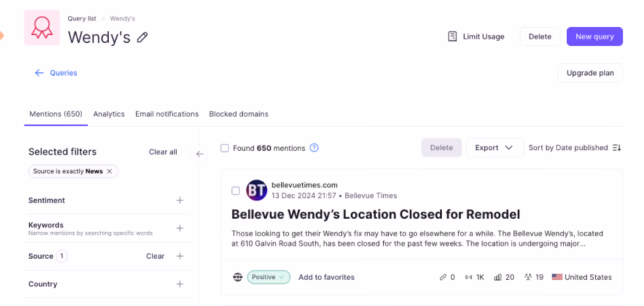644x306 pixels.
Task: Click the pink award ribbon query icon
Action: pyautogui.click(x=42, y=28)
